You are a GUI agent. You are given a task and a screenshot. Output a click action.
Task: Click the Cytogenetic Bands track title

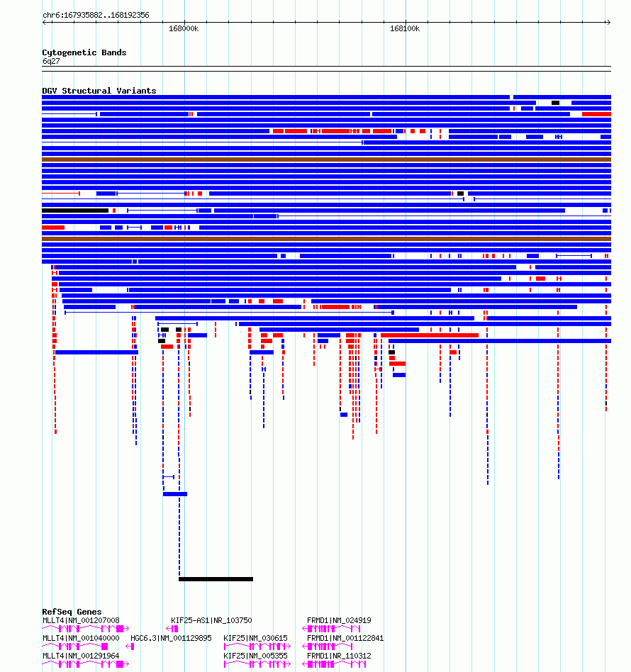pos(84,52)
